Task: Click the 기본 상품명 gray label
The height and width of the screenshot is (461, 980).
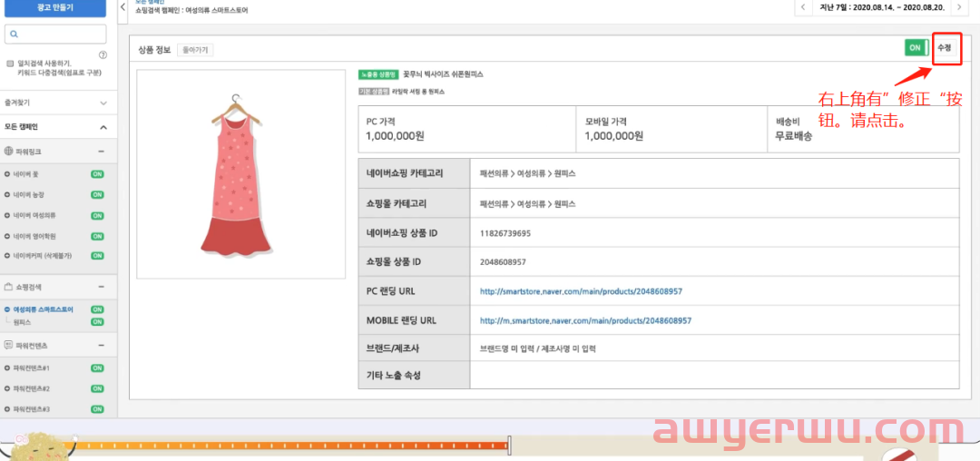Action: tap(374, 91)
